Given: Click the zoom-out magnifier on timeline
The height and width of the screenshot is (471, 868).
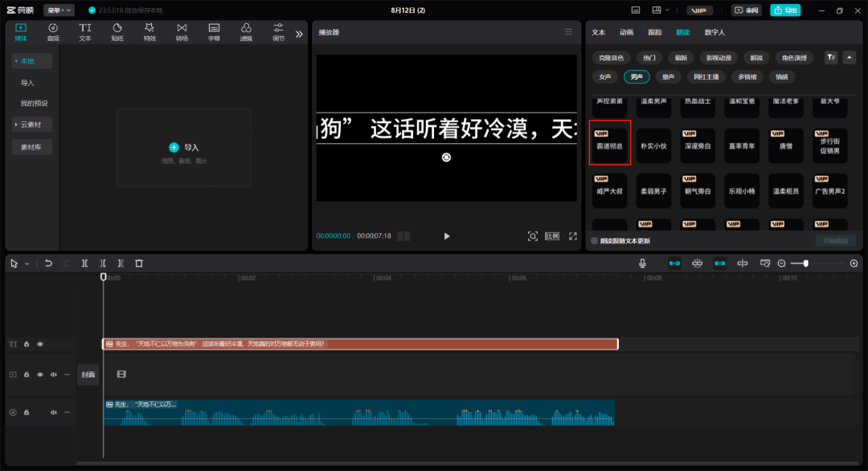Looking at the screenshot, I should tap(782, 264).
